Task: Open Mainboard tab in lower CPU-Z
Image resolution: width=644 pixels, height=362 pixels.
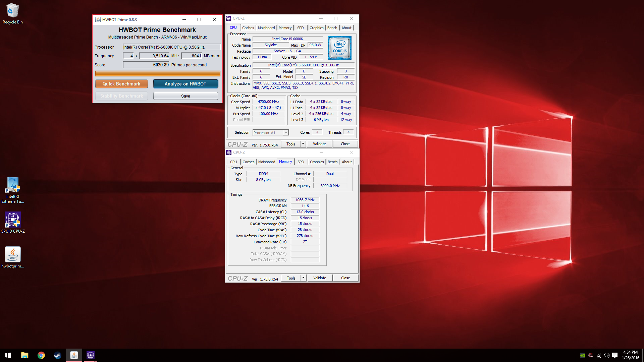Action: [267, 162]
